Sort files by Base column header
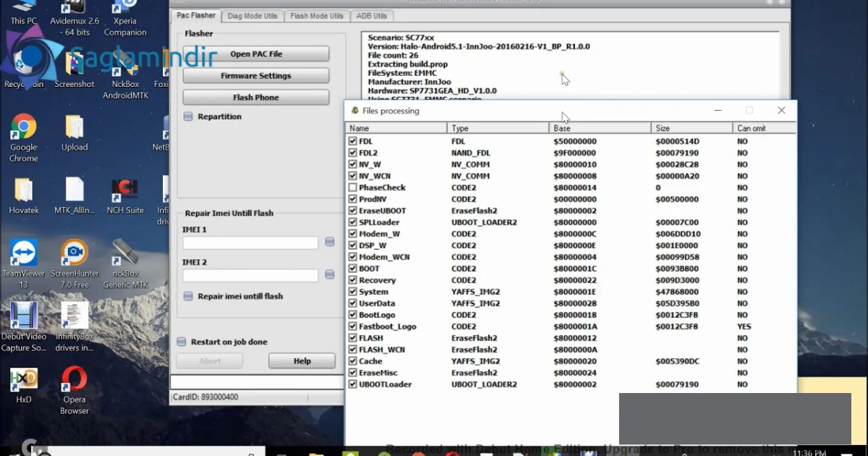This screenshot has height=456, width=868. click(600, 128)
